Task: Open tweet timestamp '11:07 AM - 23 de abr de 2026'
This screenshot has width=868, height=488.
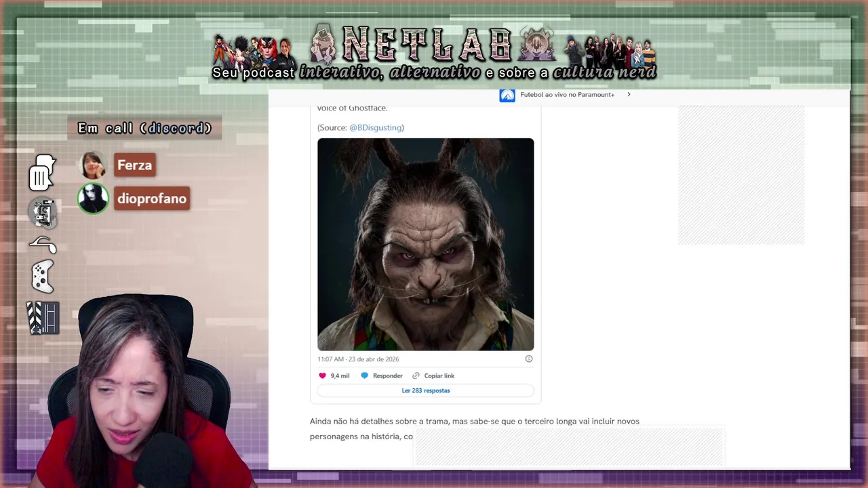Action: pos(358,359)
